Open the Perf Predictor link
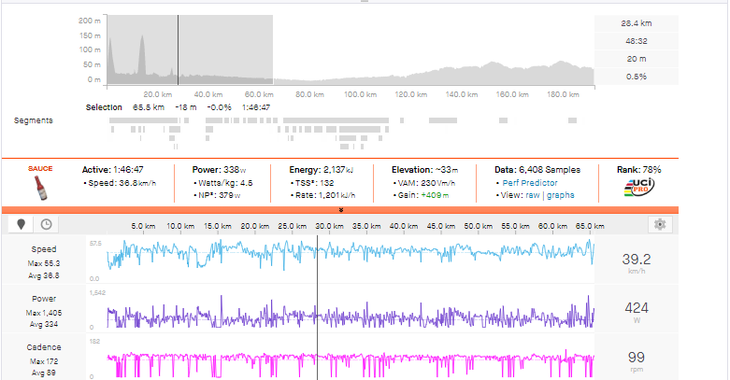 pos(530,183)
